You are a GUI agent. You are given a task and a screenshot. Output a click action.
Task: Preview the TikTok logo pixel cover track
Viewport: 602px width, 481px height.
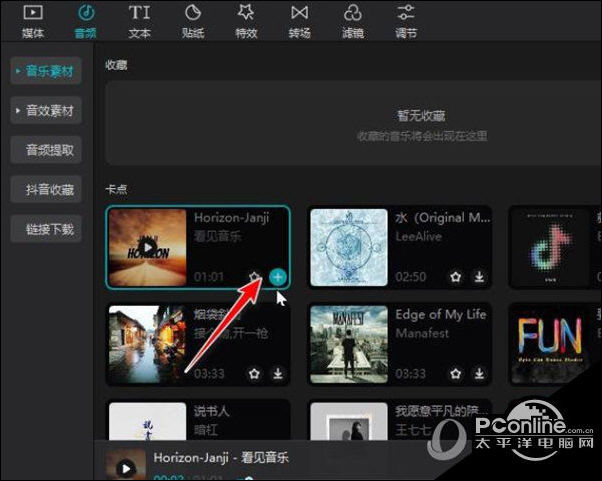pos(550,248)
